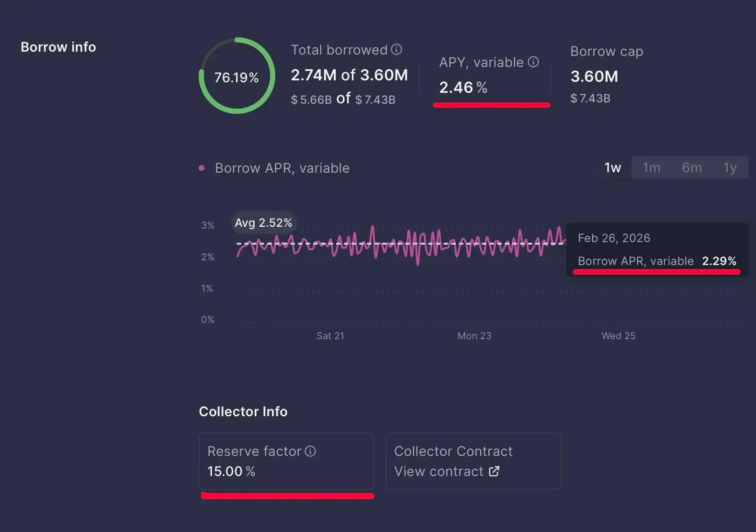This screenshot has height=532, width=756.
Task: Open the Reserve factor info icon
Action: pos(310,451)
